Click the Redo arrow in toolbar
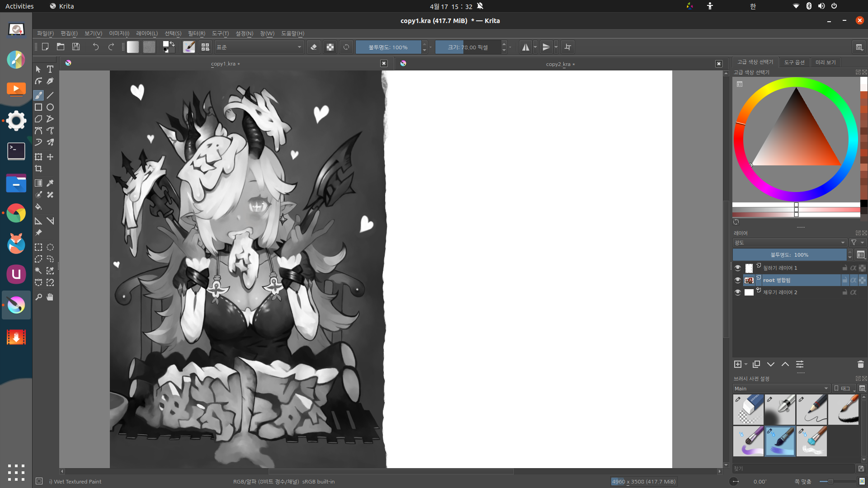 click(111, 47)
